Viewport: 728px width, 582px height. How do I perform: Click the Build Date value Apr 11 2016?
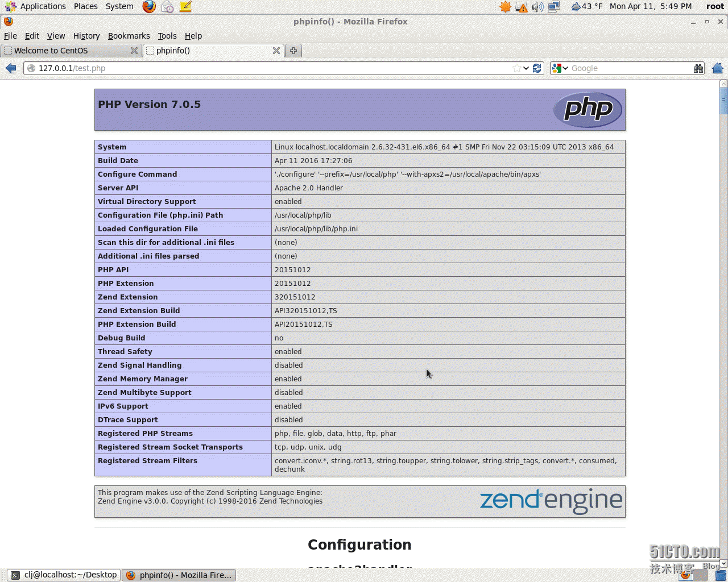pyautogui.click(x=313, y=161)
